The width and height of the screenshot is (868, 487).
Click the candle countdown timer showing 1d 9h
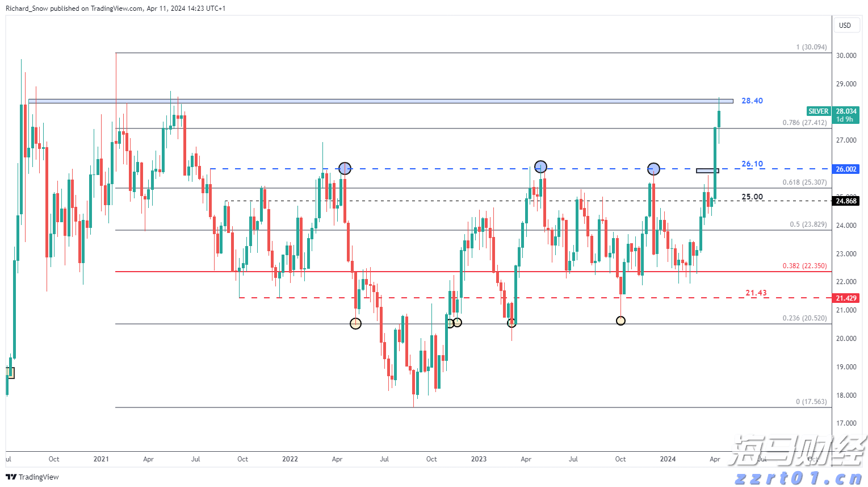coord(845,119)
